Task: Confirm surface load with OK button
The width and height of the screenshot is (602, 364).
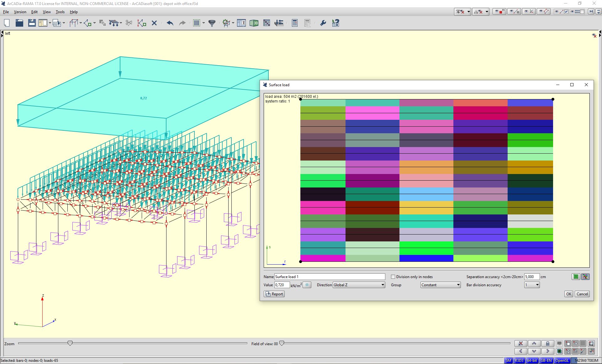Action: (x=568, y=294)
